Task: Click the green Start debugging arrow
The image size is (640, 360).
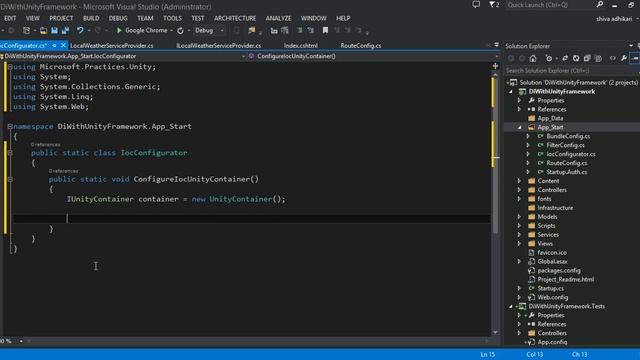Action: point(119,31)
